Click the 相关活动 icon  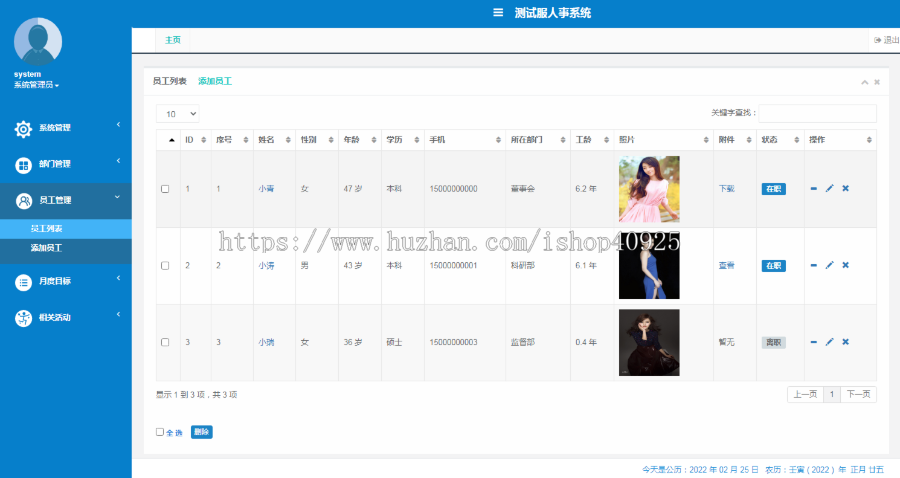[x=24, y=318]
